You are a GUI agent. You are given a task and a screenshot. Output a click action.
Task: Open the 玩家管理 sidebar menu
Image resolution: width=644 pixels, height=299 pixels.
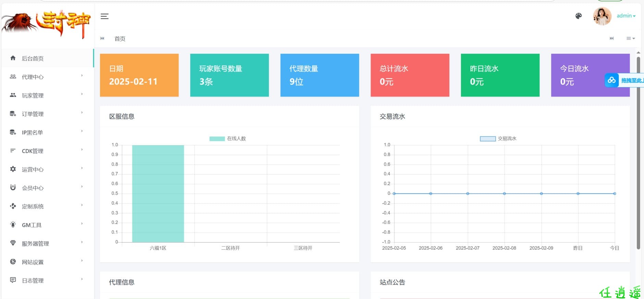[x=48, y=95]
